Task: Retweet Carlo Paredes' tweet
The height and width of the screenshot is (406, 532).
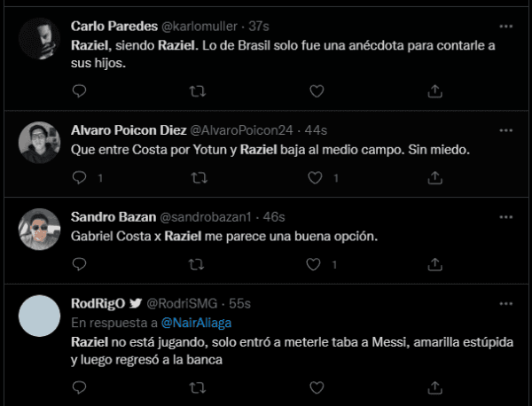Action: [x=199, y=90]
